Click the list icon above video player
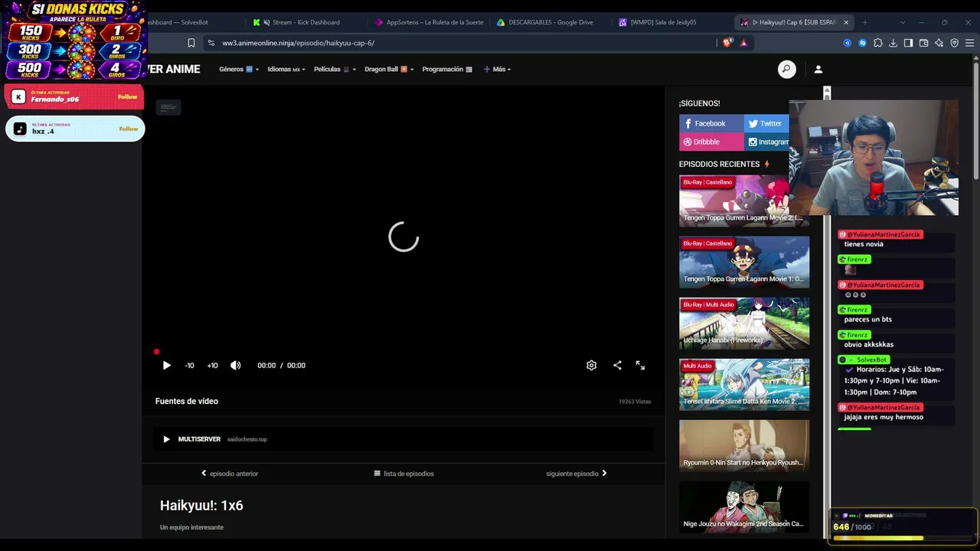The image size is (980, 551). click(x=168, y=108)
